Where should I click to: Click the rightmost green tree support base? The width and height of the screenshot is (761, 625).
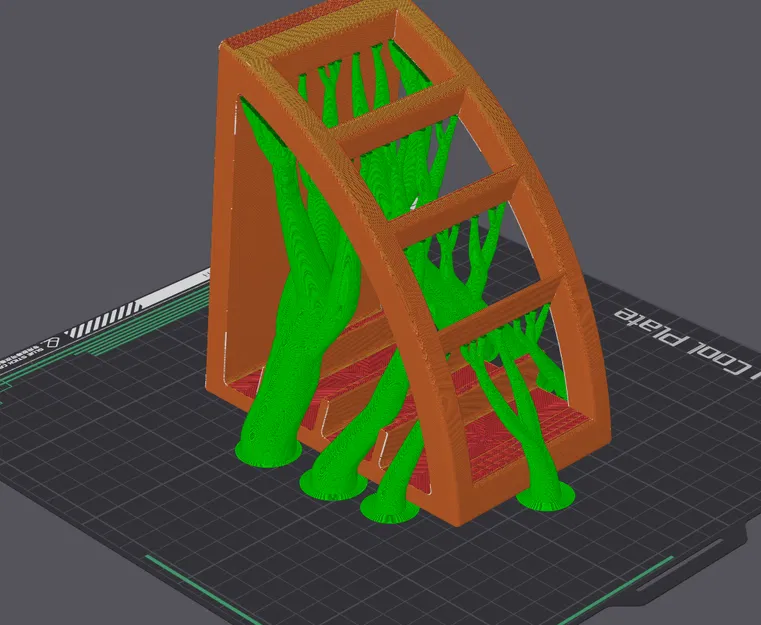[546, 495]
